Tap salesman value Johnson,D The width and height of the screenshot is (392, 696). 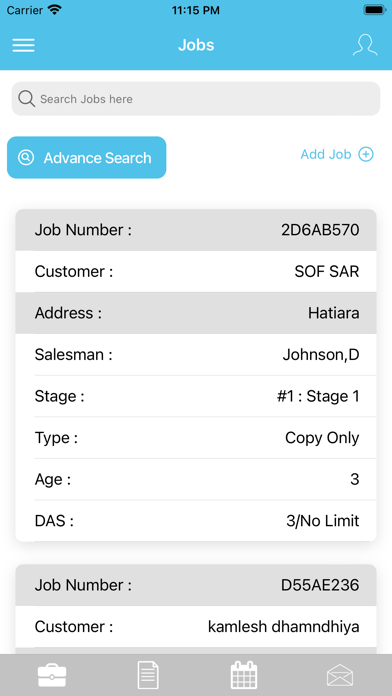321,355
